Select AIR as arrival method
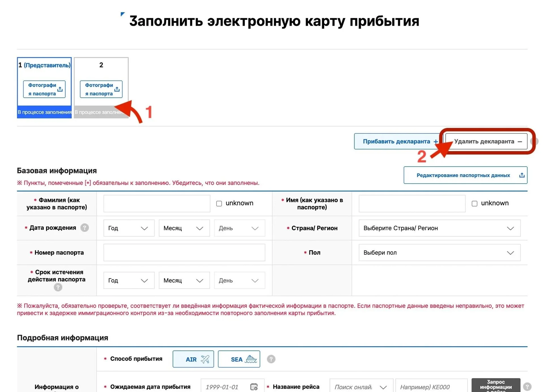 coord(193,359)
